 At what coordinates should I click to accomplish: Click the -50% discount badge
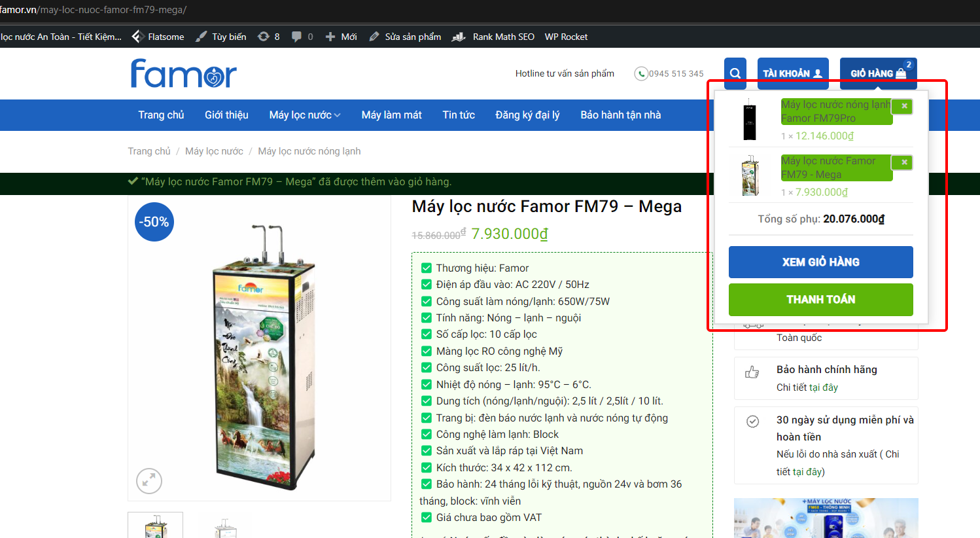[x=154, y=222]
